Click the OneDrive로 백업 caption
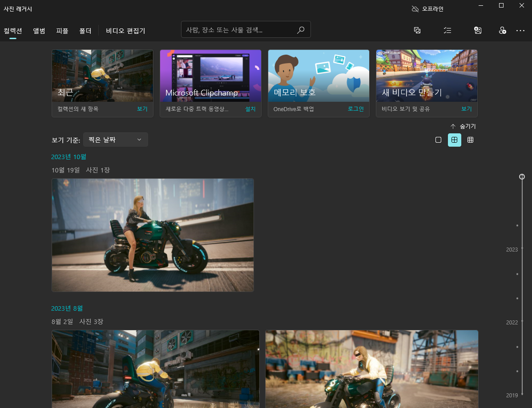Image resolution: width=532 pixels, height=408 pixels. point(294,109)
